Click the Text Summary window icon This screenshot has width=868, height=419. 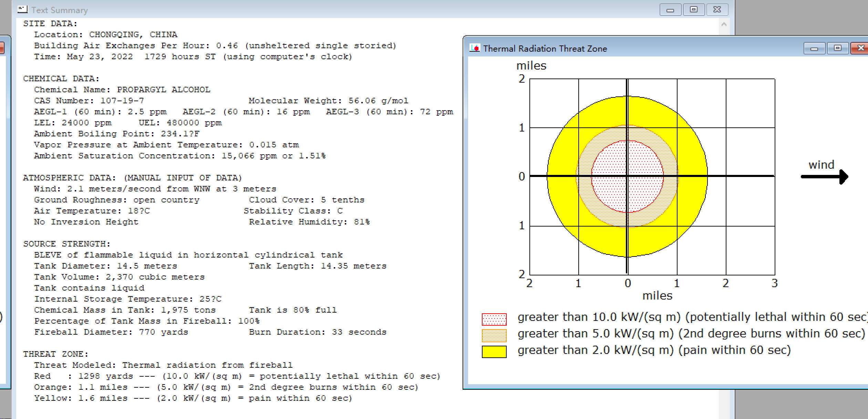click(x=23, y=10)
